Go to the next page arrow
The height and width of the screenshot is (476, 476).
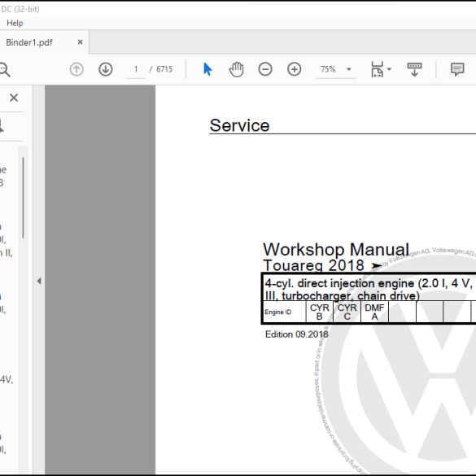click(105, 69)
